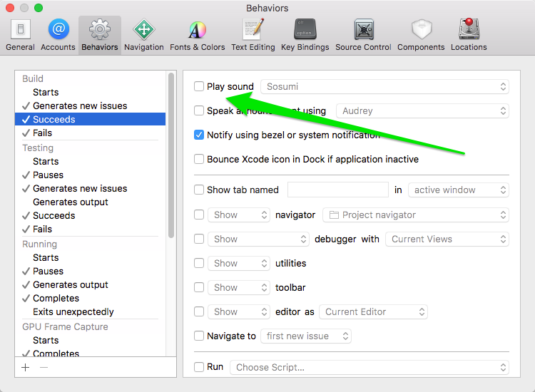Screen dimensions: 535x392
Task: Enable the Speak announcement checkbox
Action: (199, 110)
